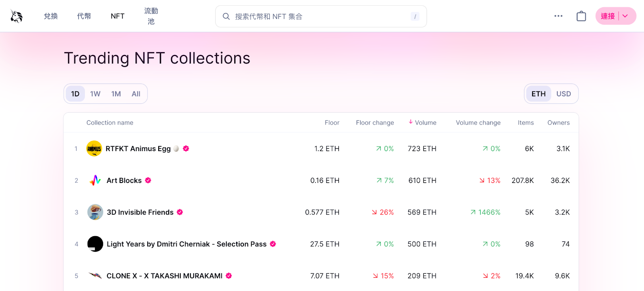This screenshot has width=644, height=291.
Task: Click the Trending NFT collections heading
Action: (157, 58)
